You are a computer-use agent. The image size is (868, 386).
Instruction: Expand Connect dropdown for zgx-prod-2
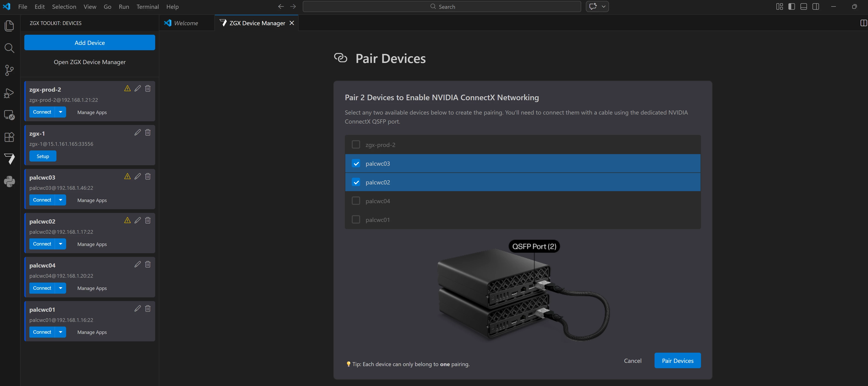[x=61, y=112]
